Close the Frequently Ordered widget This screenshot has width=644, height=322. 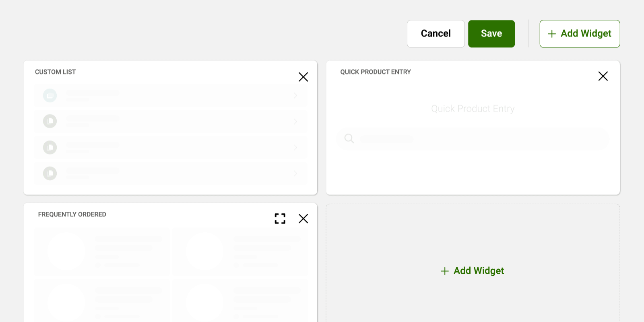(303, 219)
